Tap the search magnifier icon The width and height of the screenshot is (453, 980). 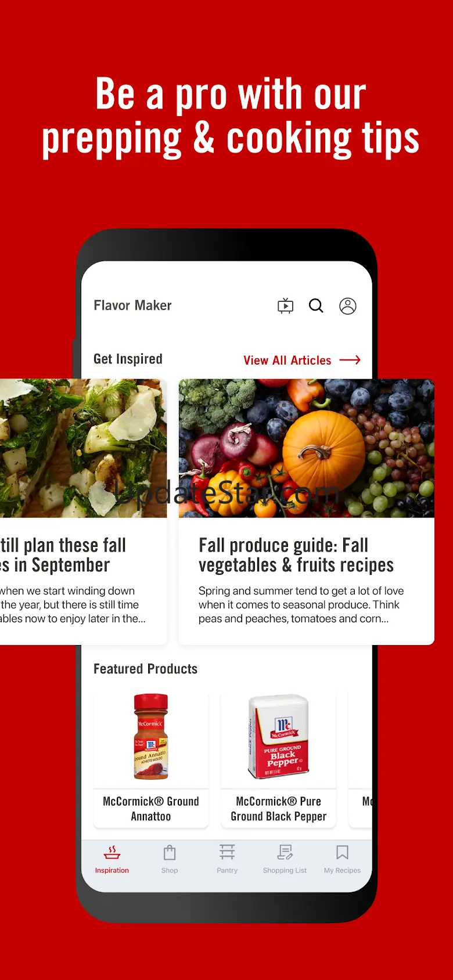[x=316, y=306]
